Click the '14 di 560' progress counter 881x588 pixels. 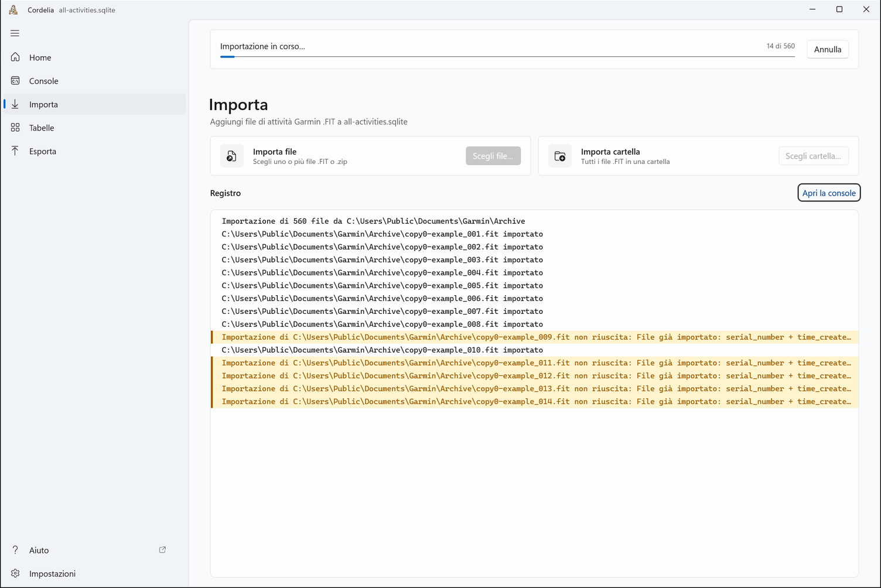coord(781,46)
